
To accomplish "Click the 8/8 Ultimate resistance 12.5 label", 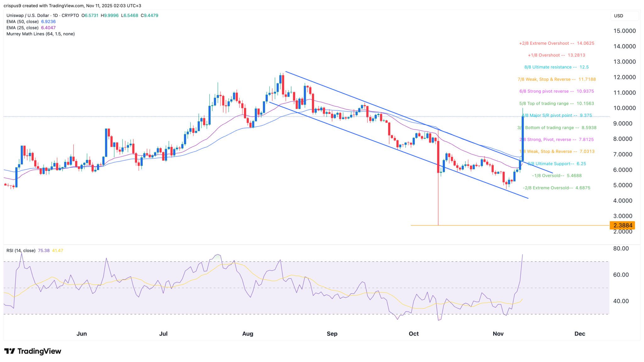I will (556, 67).
